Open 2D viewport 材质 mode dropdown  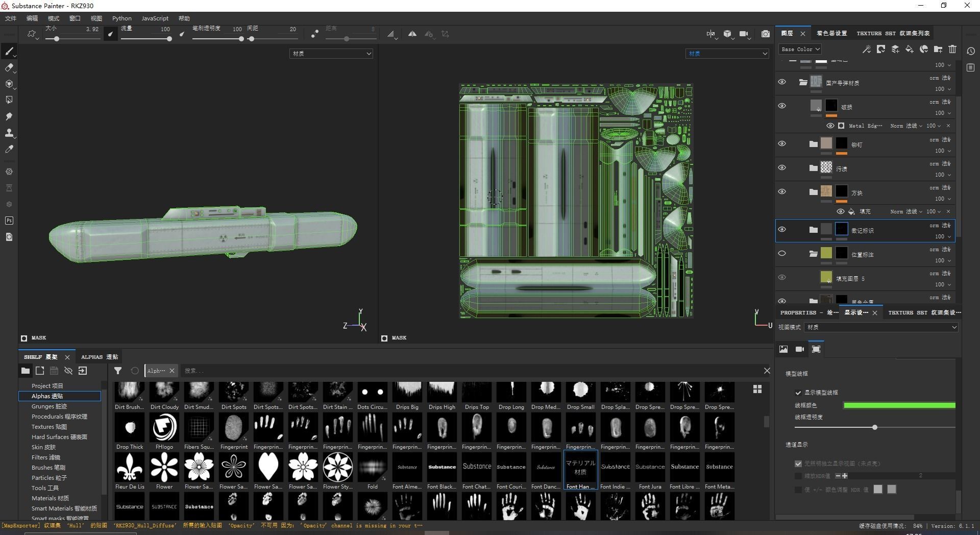(727, 54)
